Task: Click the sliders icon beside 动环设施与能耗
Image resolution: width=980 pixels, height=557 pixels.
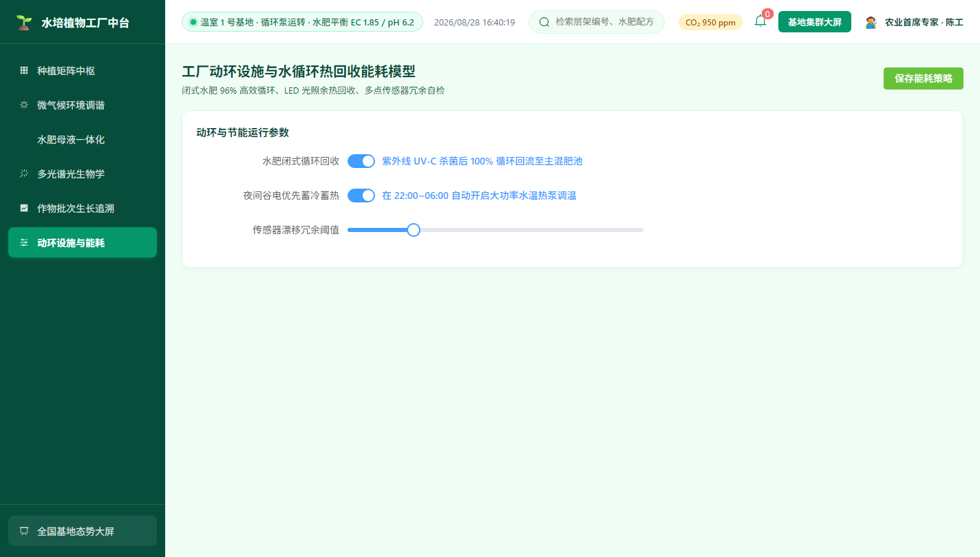Action: click(24, 242)
